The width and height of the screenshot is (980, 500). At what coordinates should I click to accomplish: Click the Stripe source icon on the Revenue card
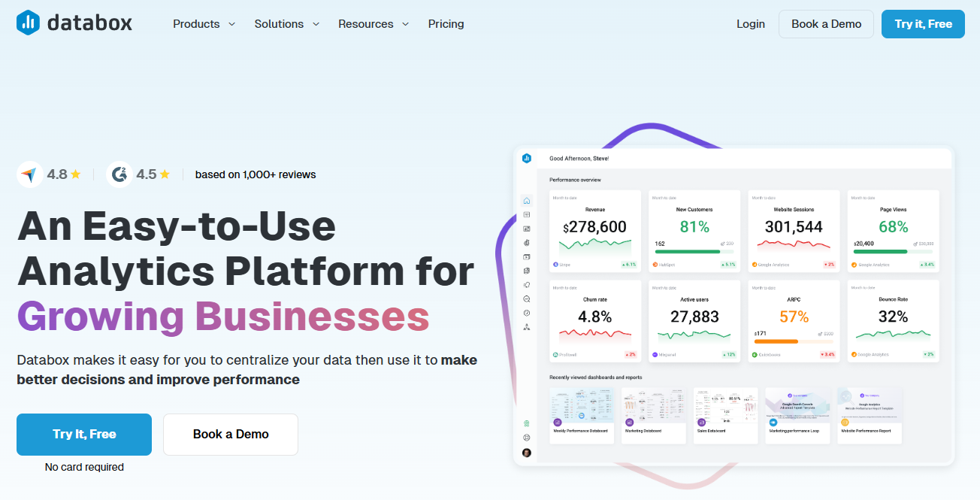click(555, 265)
